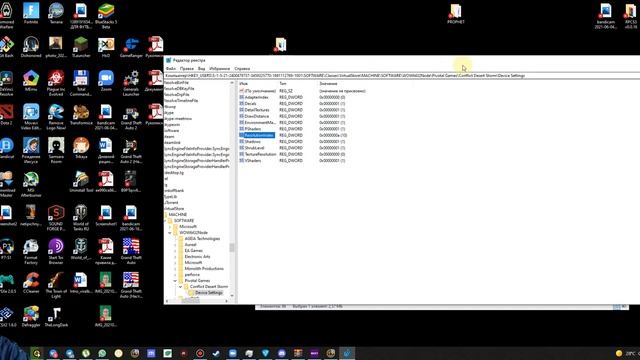Select the BlueStacks 5 Beta desktop icon

click(106, 16)
